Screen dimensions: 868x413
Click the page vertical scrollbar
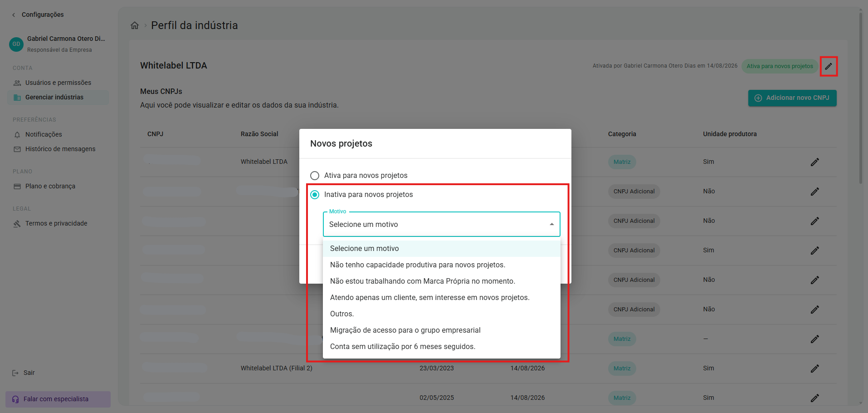[860, 98]
